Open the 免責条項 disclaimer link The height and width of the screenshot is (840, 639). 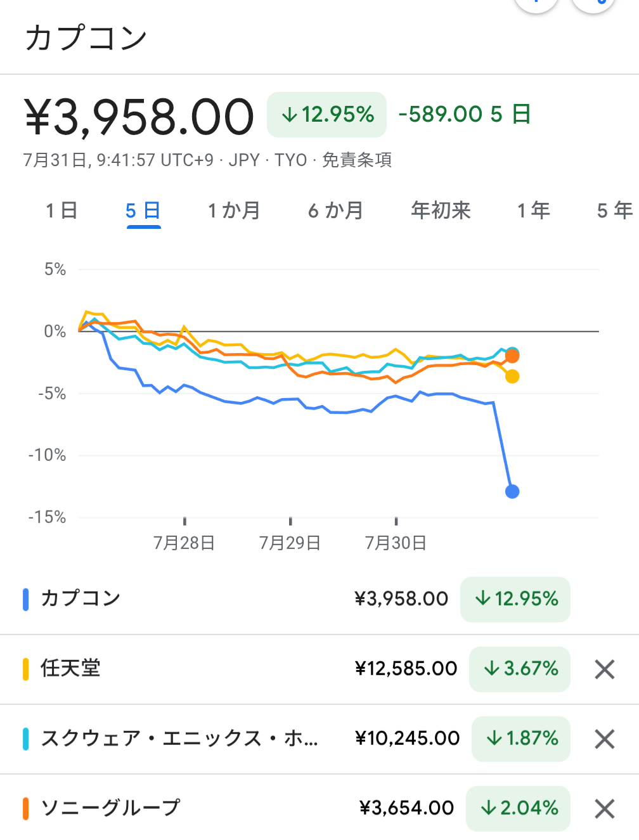[357, 160]
